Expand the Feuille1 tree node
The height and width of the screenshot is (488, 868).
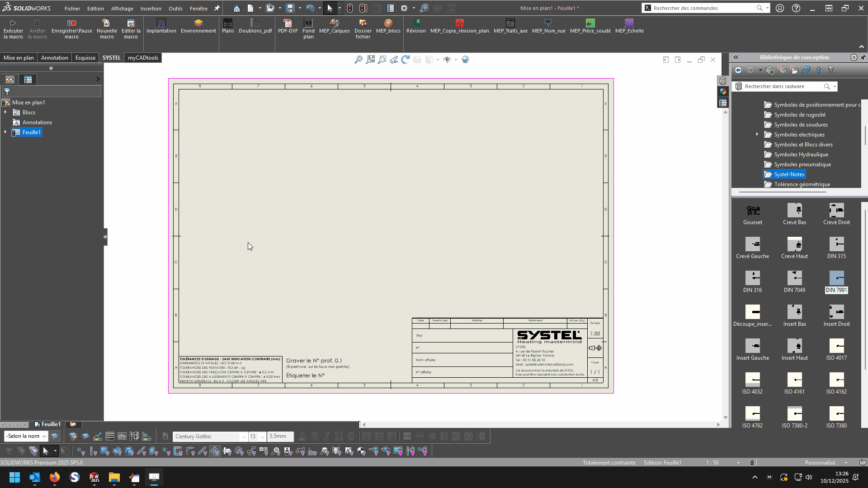5,132
